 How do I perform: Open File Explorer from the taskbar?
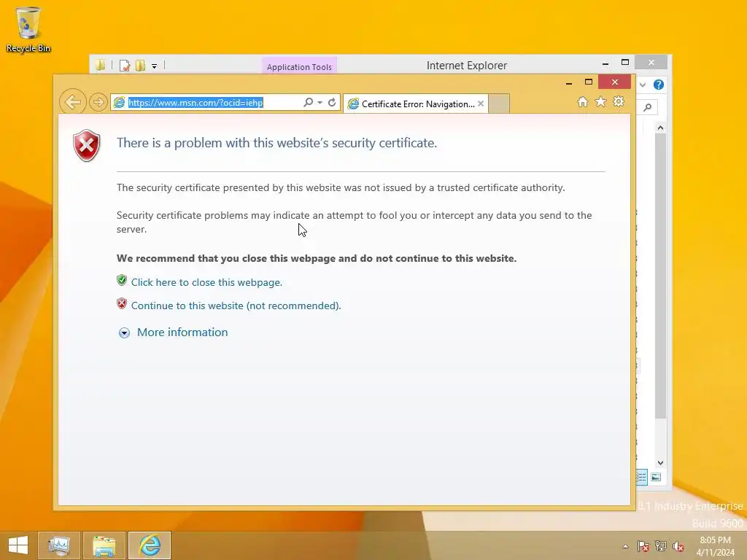coord(104,545)
